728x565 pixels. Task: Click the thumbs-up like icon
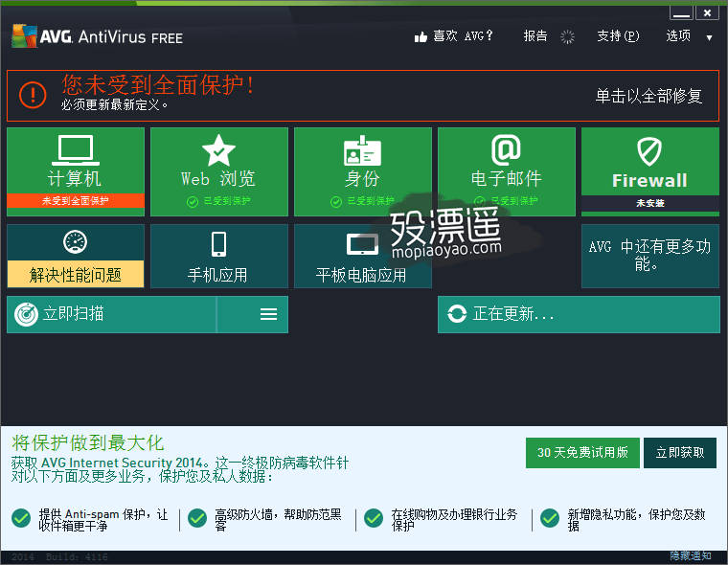click(x=421, y=36)
